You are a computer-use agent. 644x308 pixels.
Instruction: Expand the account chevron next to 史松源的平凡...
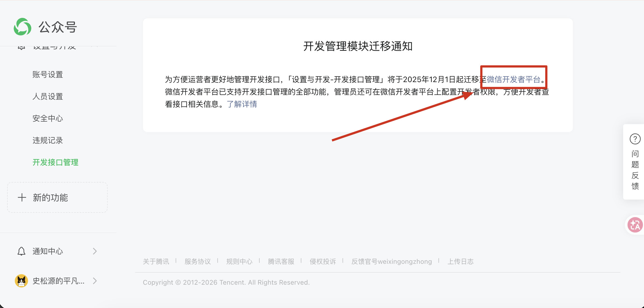coord(95,281)
